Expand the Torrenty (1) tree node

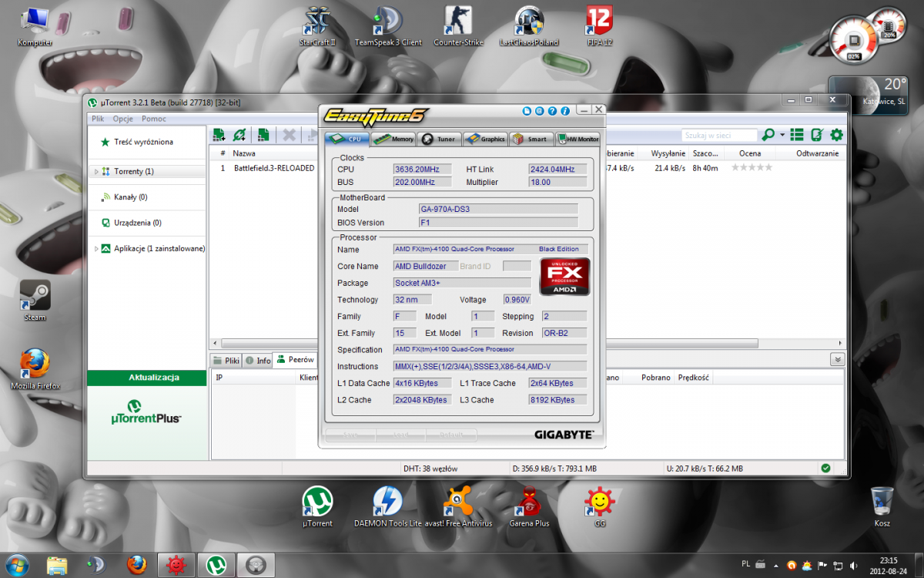coord(96,171)
